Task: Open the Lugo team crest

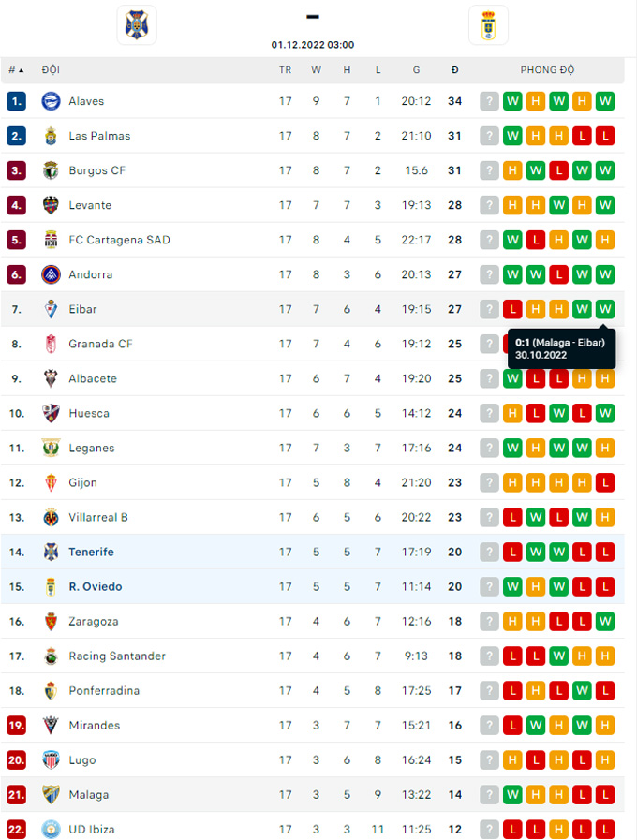Action: click(x=51, y=760)
